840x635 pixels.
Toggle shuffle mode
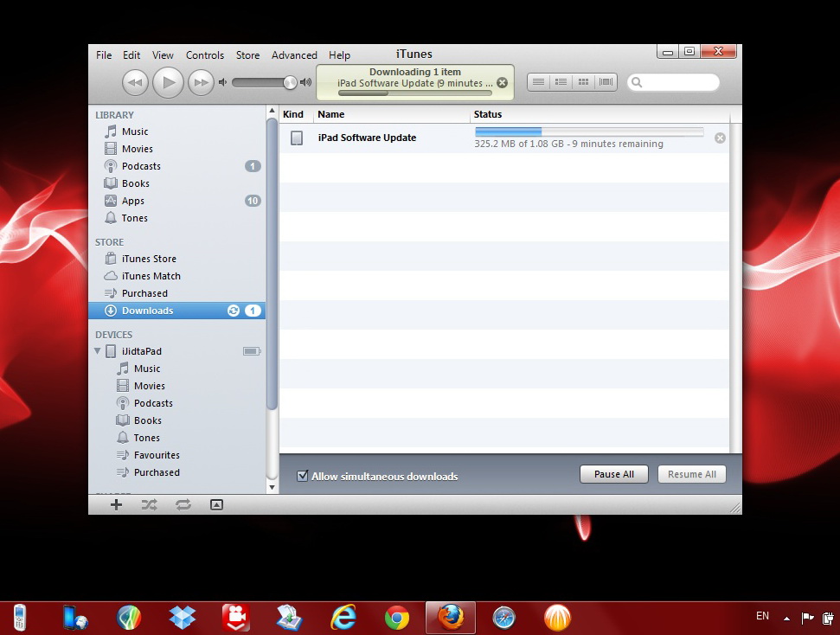point(149,504)
